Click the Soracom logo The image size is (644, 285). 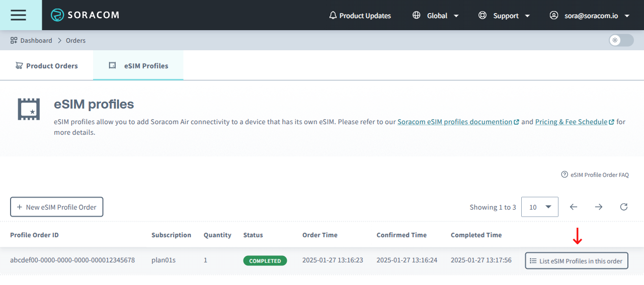pos(85,15)
